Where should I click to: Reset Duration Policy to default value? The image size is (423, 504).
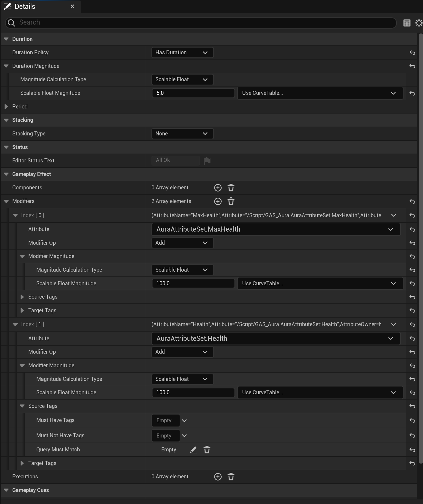[x=412, y=53]
